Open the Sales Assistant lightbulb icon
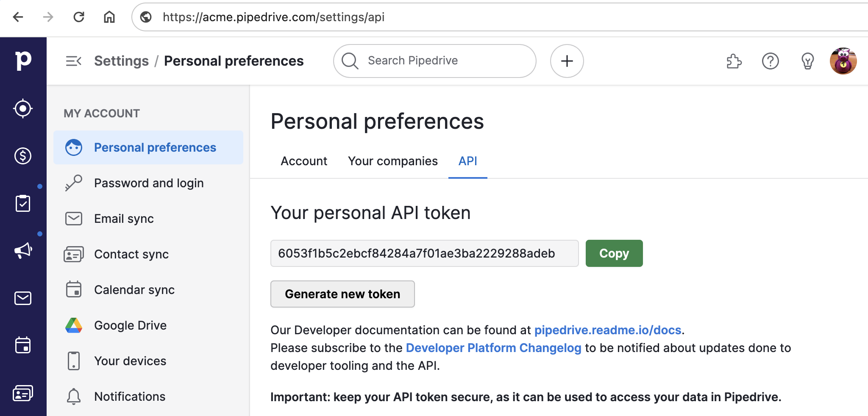 point(807,61)
